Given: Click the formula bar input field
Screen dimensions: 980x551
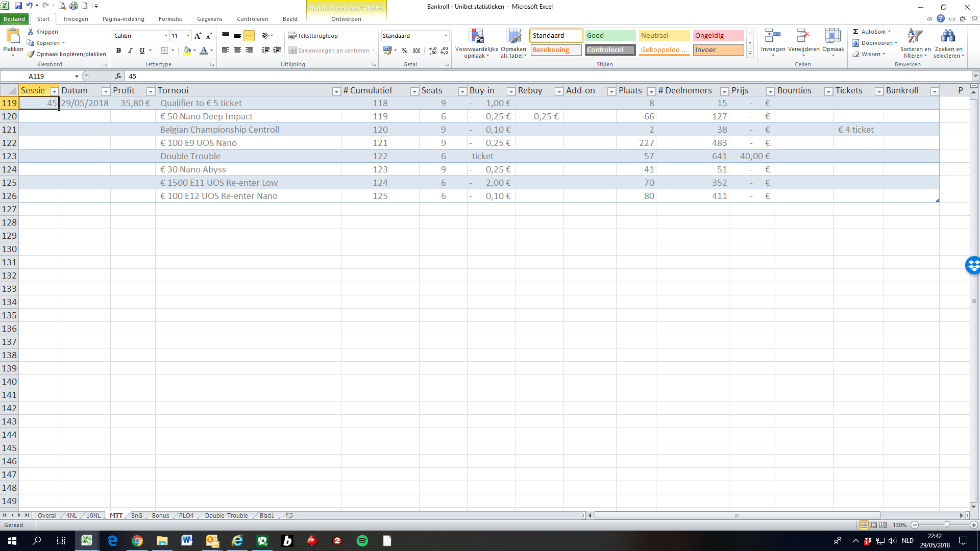Looking at the screenshot, I should point(549,76).
